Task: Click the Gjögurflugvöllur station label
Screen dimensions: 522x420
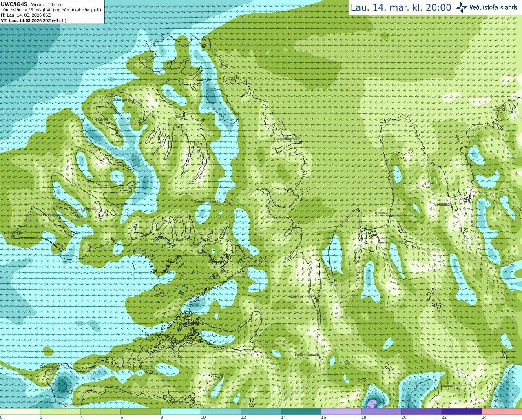Action: click(287, 139)
